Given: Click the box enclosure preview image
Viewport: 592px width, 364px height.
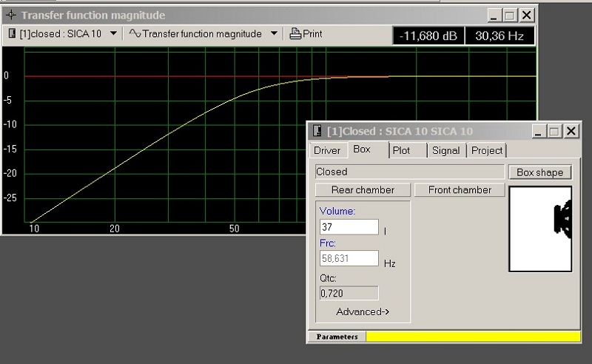Looking at the screenshot, I should (540, 229).
